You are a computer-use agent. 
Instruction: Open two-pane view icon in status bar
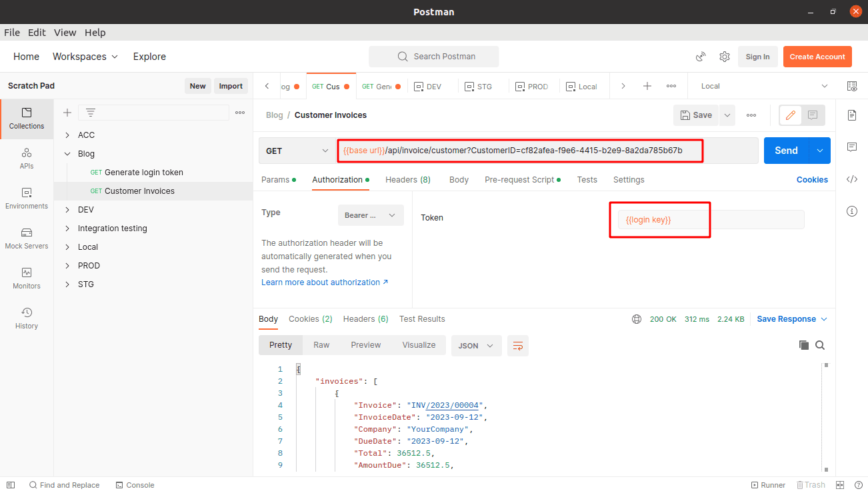[x=840, y=485]
